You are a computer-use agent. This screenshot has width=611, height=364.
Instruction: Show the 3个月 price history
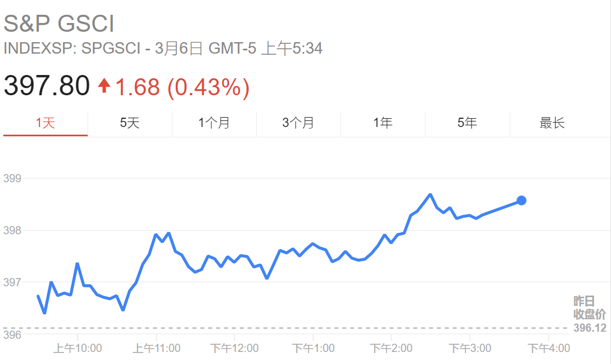click(298, 123)
